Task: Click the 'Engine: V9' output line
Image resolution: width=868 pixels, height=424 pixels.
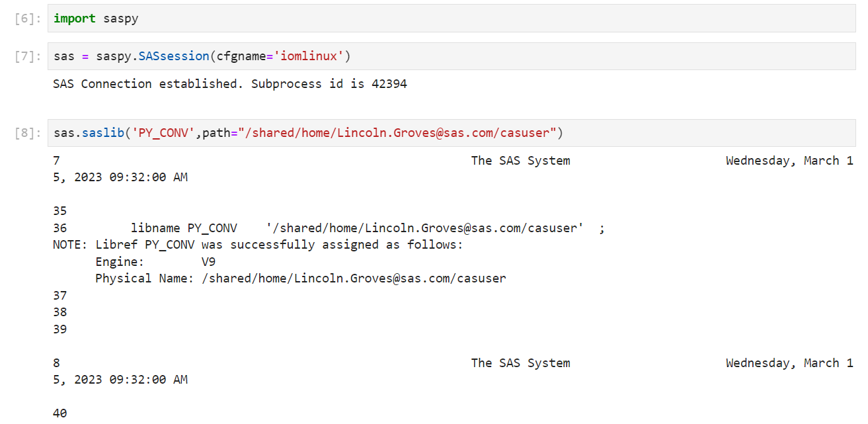Action: click(x=155, y=261)
